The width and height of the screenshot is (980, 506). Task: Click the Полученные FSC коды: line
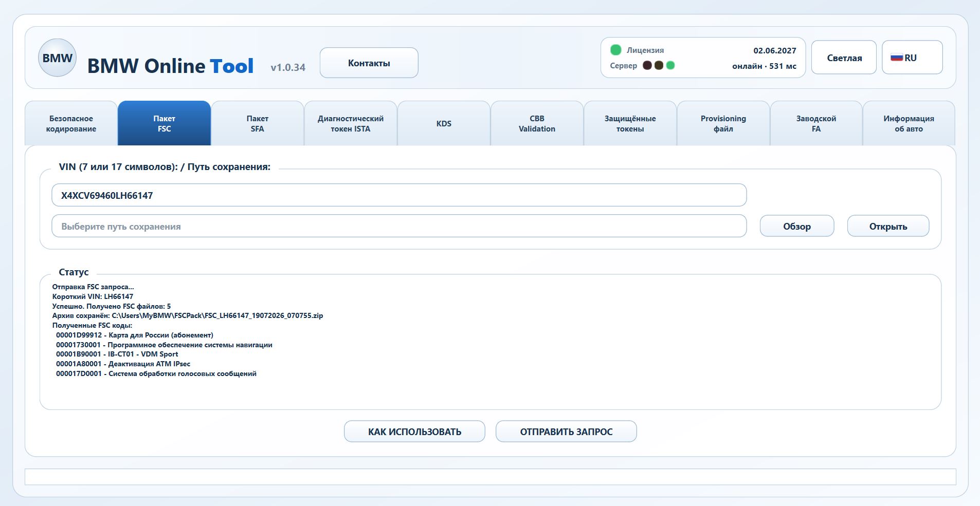(x=92, y=325)
